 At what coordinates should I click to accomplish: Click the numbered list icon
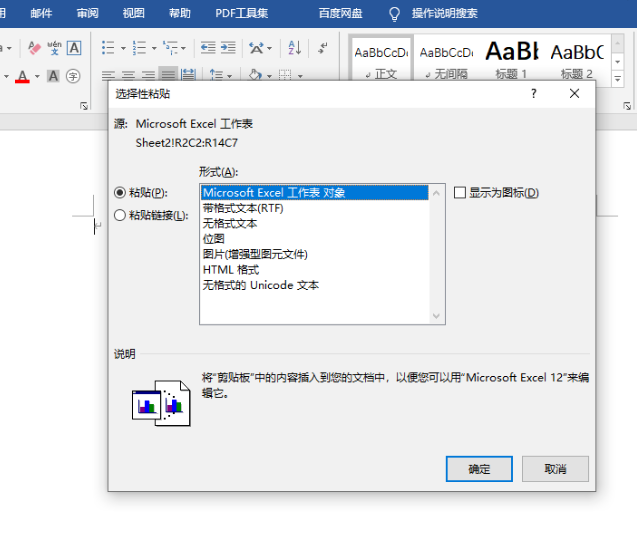pyautogui.click(x=139, y=48)
